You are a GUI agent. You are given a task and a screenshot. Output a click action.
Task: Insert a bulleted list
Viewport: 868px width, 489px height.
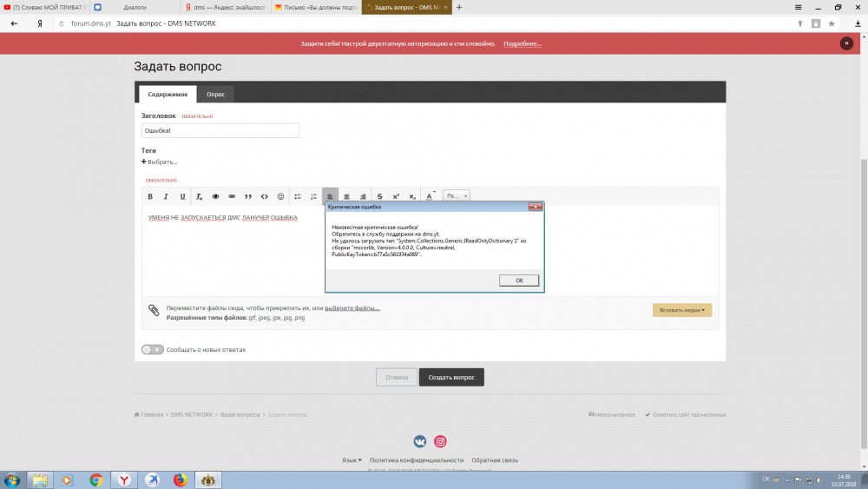[298, 196]
